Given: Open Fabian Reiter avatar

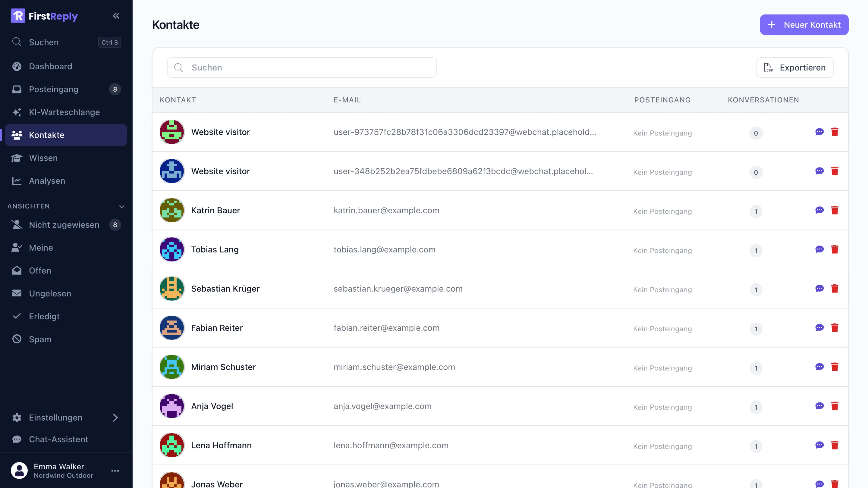Looking at the screenshot, I should point(172,328).
